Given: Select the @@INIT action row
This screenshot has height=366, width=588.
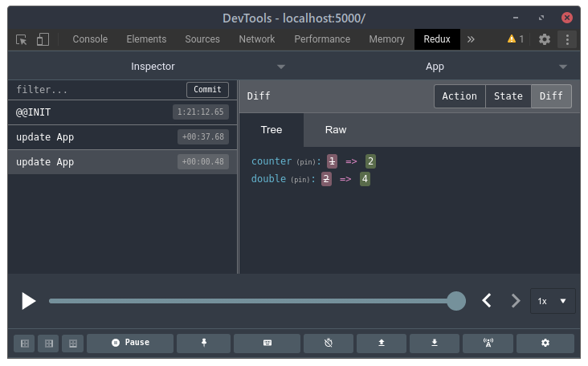Looking at the screenshot, I should [122, 112].
